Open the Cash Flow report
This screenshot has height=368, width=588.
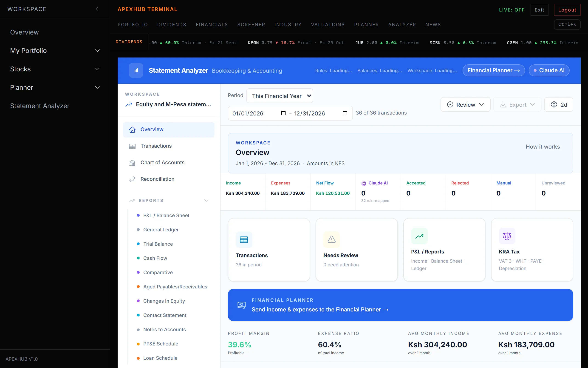point(155,258)
